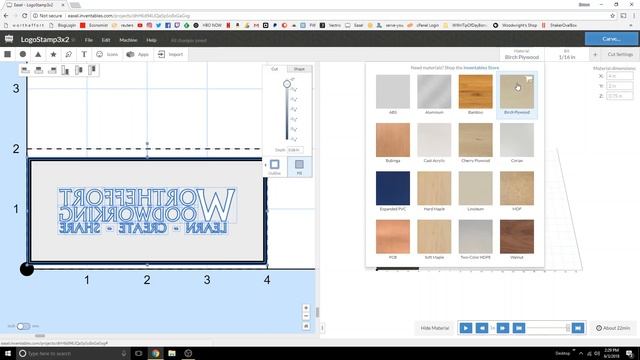The height and width of the screenshot is (360, 640).
Task: Open the Icons library
Action: pyautogui.click(x=107, y=54)
